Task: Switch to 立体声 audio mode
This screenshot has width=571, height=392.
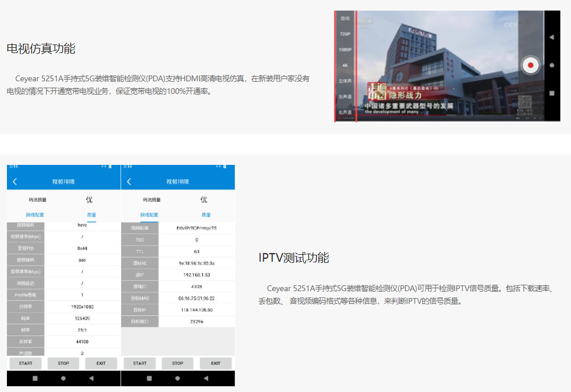Action: pos(345,81)
